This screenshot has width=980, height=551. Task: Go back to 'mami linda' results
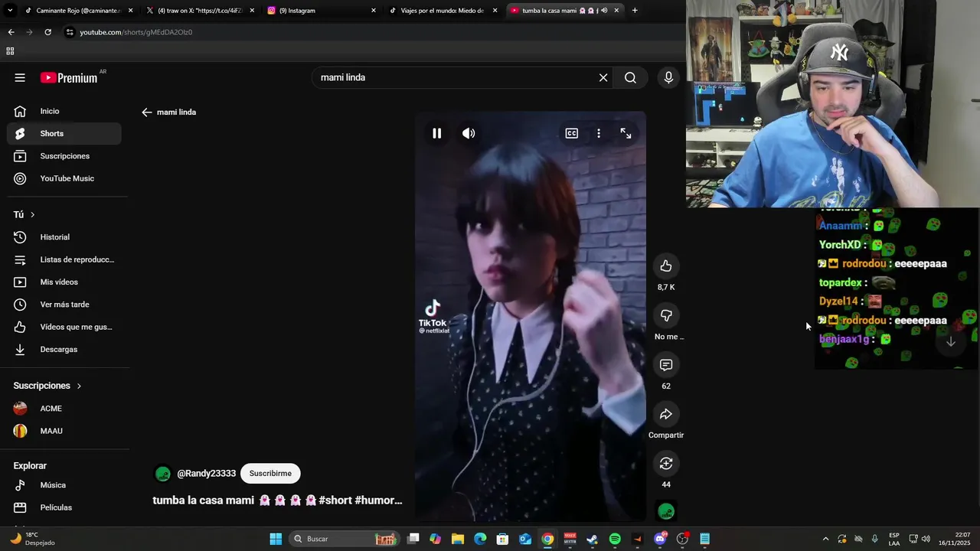147,112
